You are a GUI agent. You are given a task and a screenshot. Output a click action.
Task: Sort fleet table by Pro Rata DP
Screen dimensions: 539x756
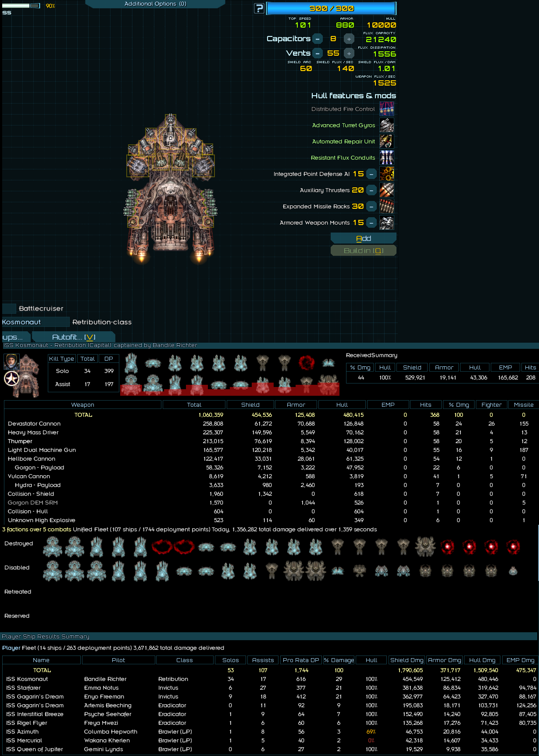[x=301, y=660]
